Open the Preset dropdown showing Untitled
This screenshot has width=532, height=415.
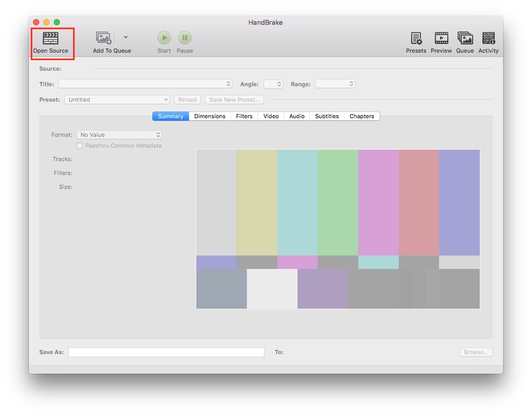tap(117, 100)
